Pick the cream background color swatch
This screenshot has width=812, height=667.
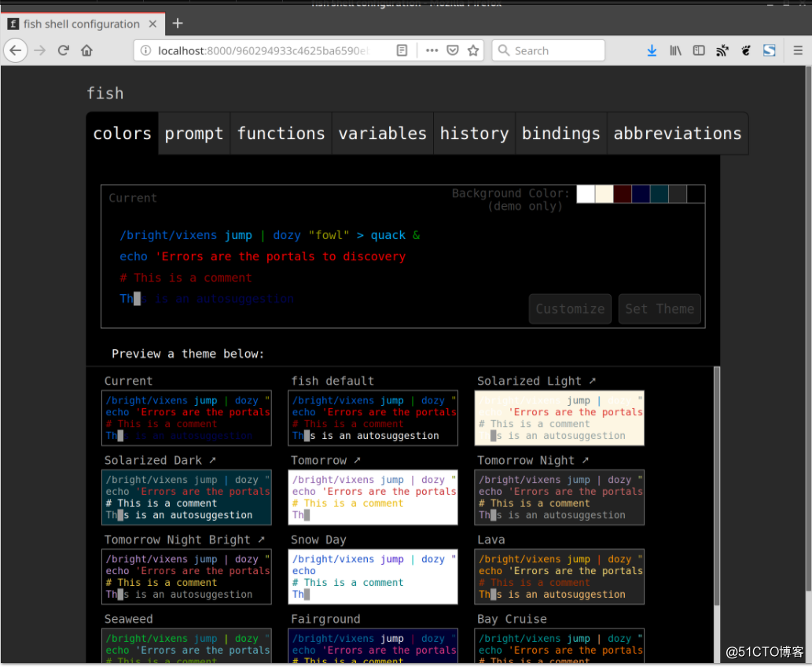coord(604,193)
